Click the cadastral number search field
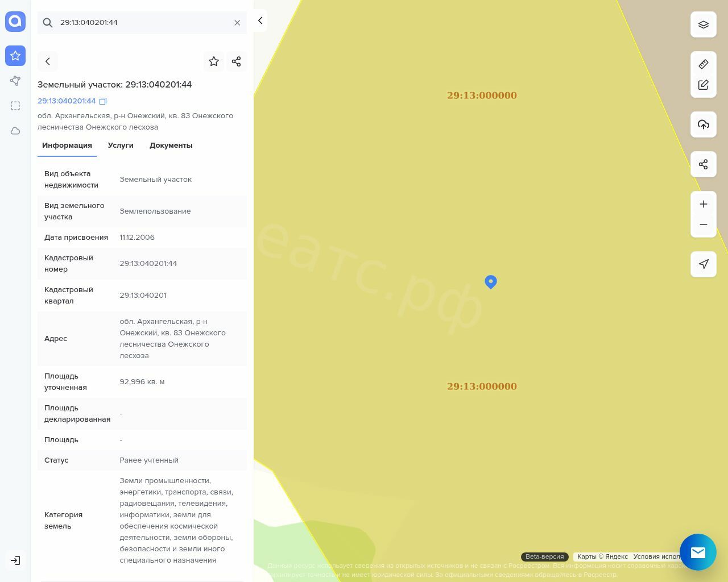728x582 pixels. pos(142,23)
